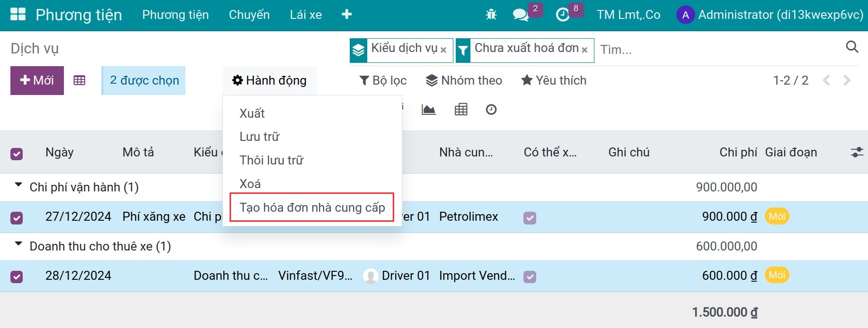
Task: Open the Lái xe navbar menu
Action: pyautogui.click(x=306, y=15)
